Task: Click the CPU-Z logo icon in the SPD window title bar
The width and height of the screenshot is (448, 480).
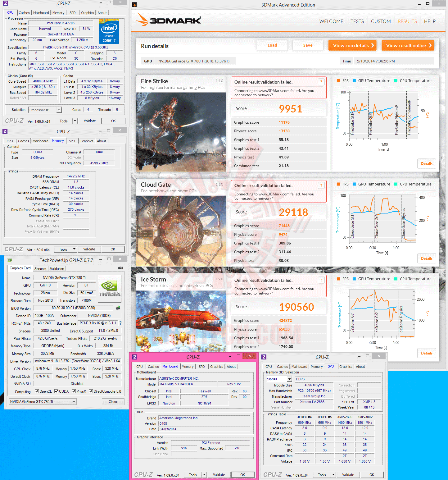Action: [x=264, y=357]
